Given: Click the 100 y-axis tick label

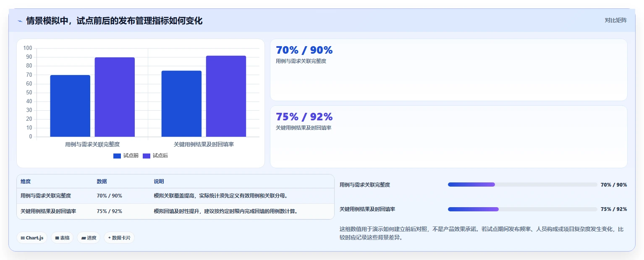Looking at the screenshot, I should point(28,48).
